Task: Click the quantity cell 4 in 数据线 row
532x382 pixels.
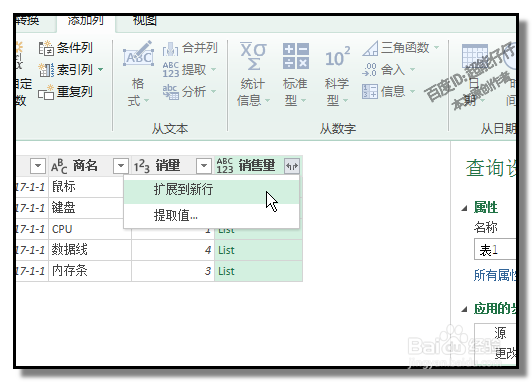Action: [x=173, y=250]
